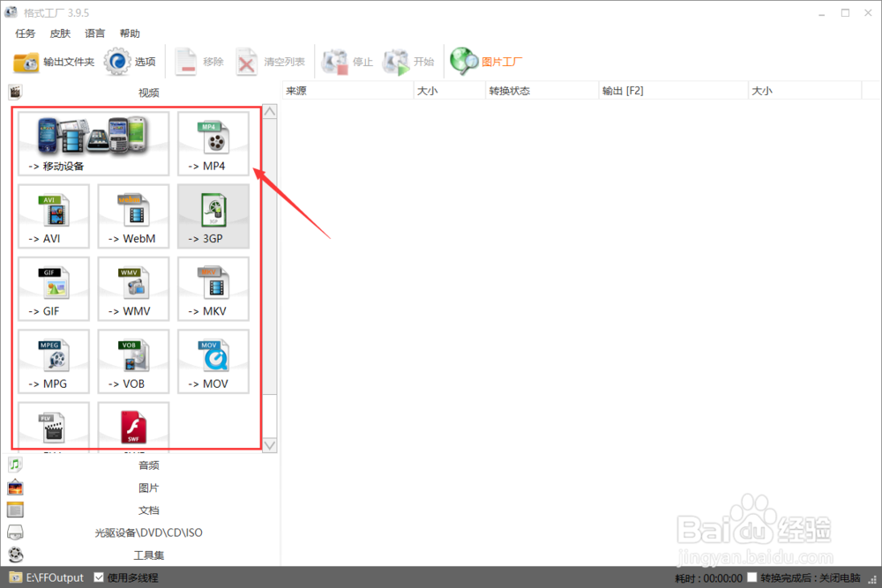The height and width of the screenshot is (588, 882).
Task: Select the 移动设备 mobile device conversion
Action: tap(93, 144)
